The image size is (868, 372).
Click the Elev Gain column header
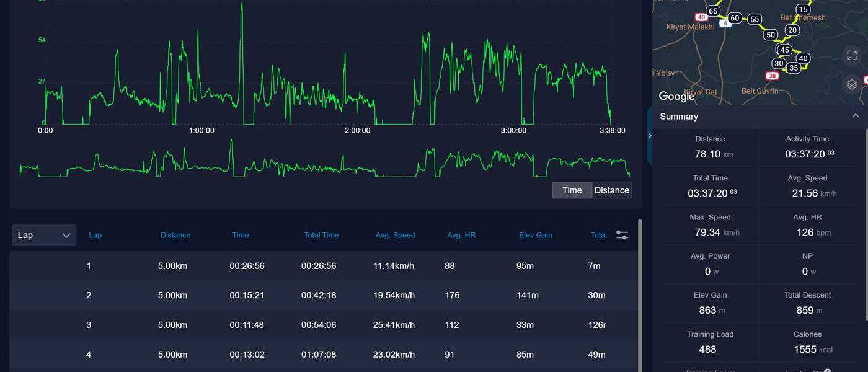[535, 235]
